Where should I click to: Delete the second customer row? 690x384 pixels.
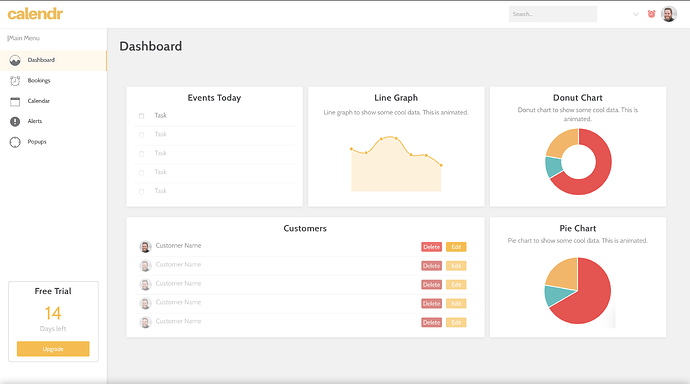click(431, 266)
